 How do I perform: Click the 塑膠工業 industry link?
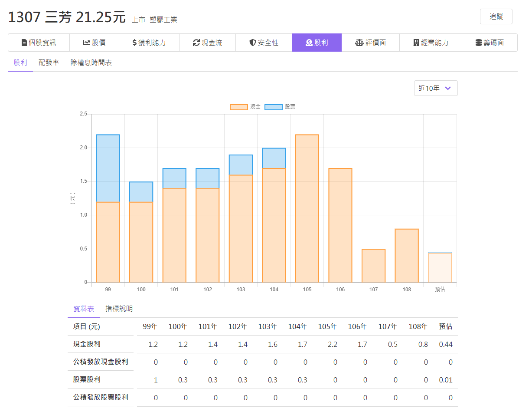point(163,20)
